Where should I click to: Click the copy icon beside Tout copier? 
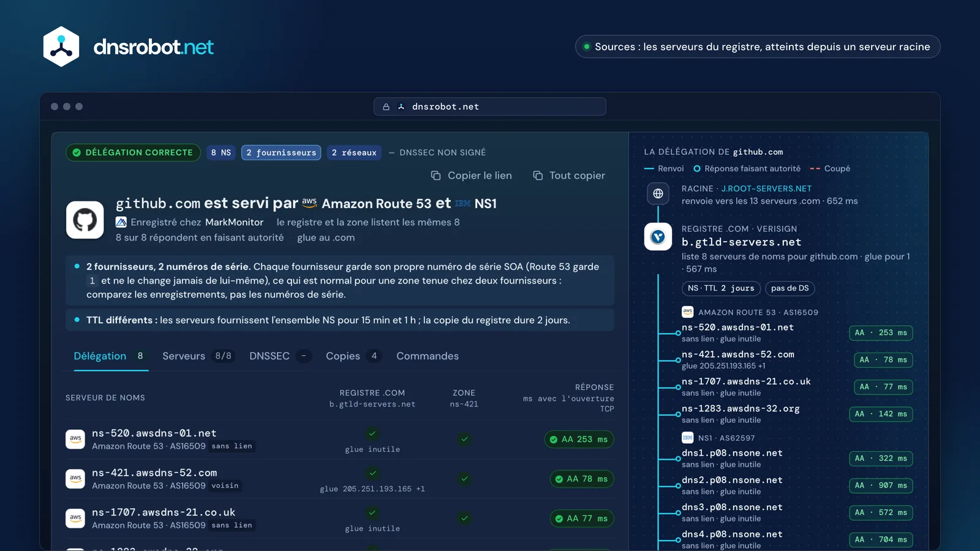(538, 176)
